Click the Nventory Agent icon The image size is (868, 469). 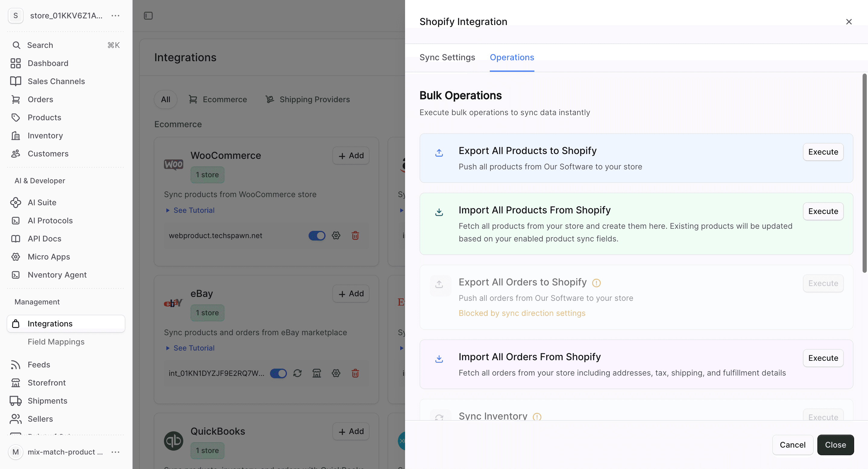pyautogui.click(x=15, y=275)
